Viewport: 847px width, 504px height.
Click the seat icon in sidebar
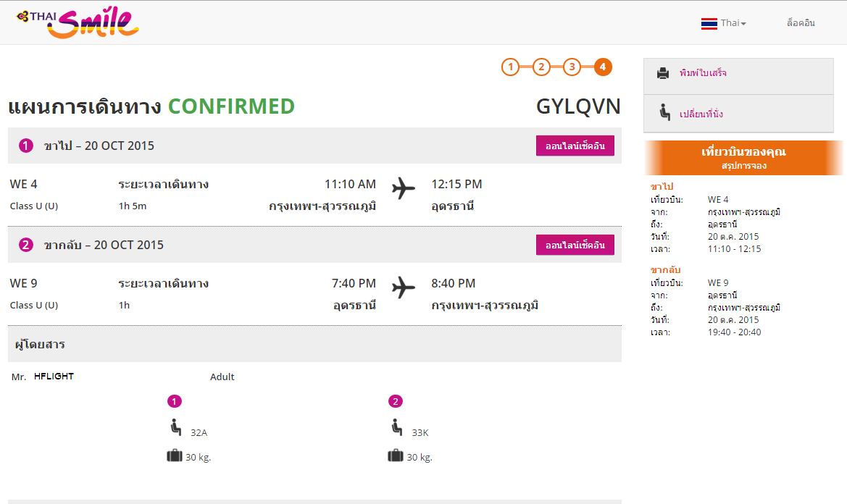pyautogui.click(x=664, y=113)
